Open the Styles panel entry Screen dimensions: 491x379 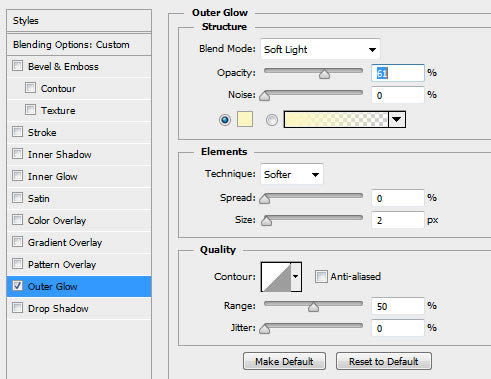coord(79,21)
